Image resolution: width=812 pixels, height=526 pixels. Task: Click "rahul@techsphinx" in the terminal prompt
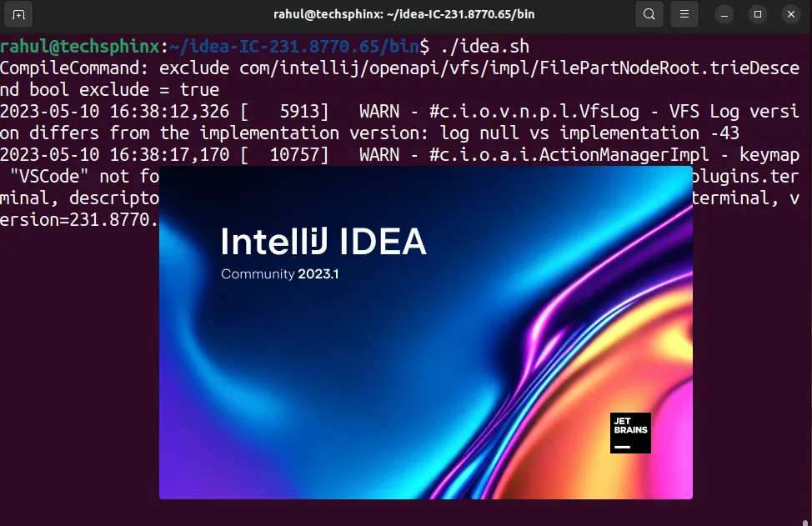(80, 47)
